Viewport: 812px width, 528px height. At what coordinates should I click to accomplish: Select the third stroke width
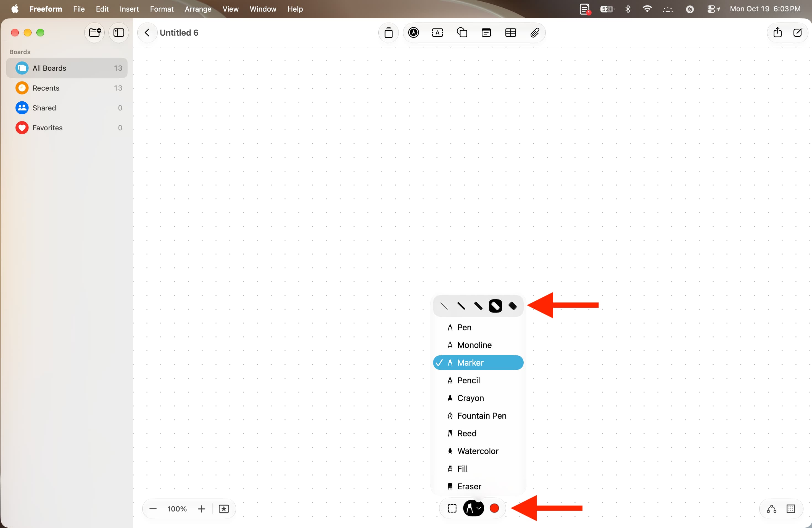[x=478, y=306]
